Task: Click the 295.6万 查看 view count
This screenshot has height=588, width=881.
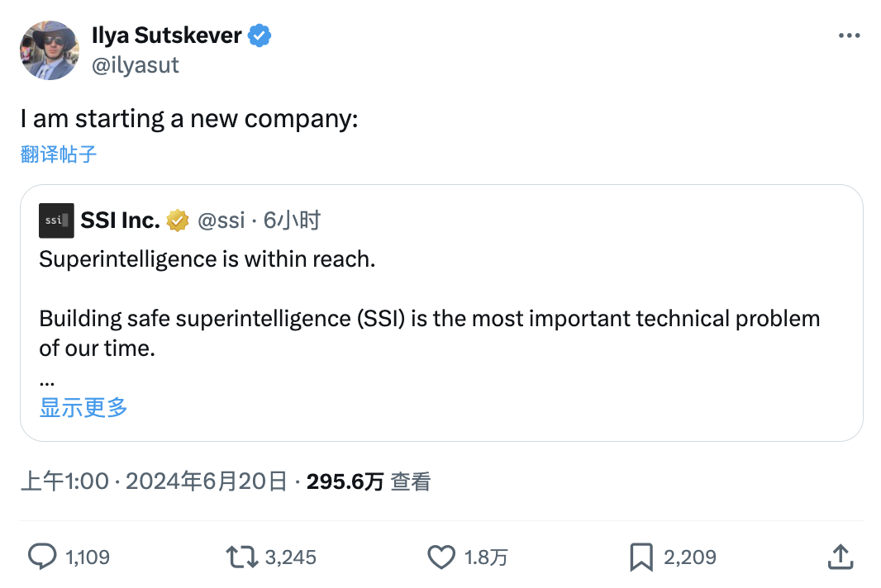Action: point(369,481)
